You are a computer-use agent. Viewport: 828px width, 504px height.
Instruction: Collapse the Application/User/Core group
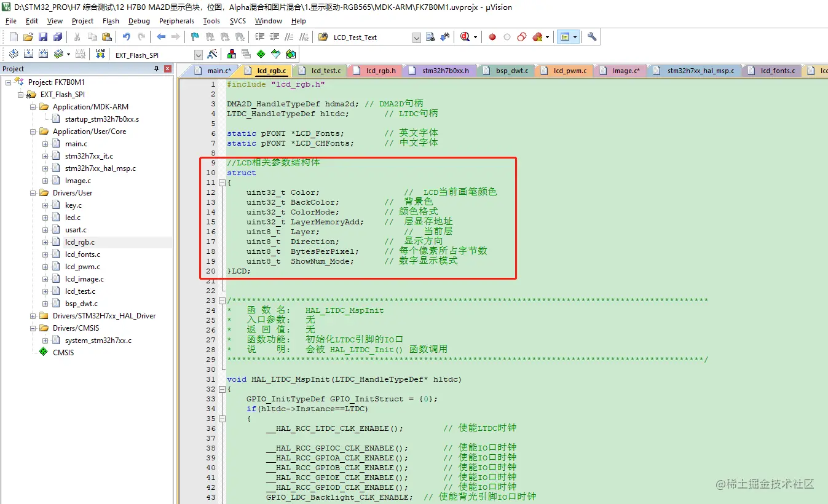click(x=33, y=131)
